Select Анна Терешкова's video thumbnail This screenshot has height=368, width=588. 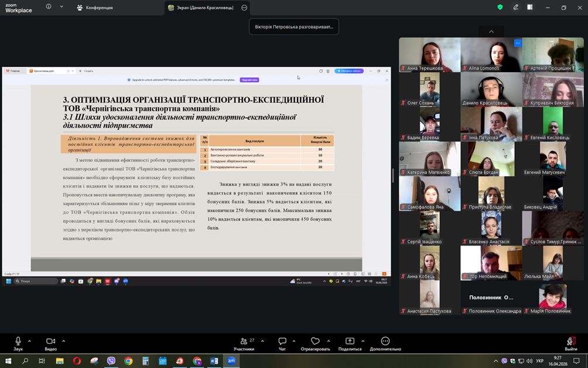tap(429, 55)
